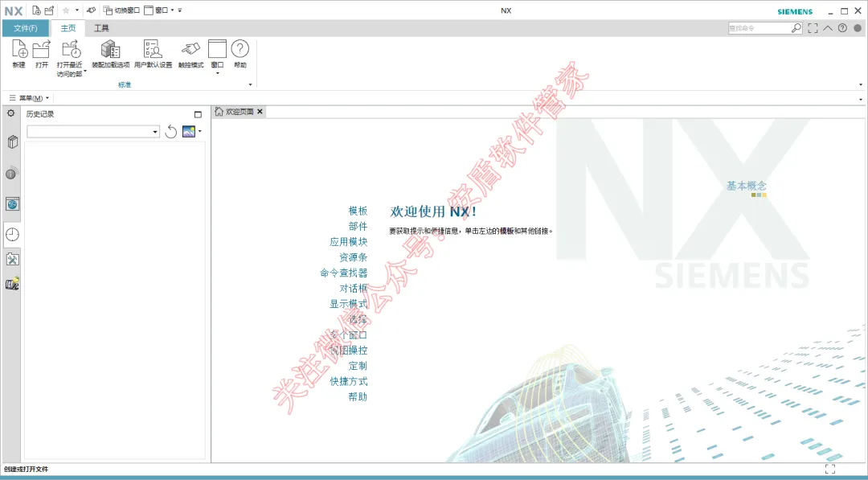868x480 pixels.
Task: Click the 对话框 dialog boxes link
Action: pos(353,289)
